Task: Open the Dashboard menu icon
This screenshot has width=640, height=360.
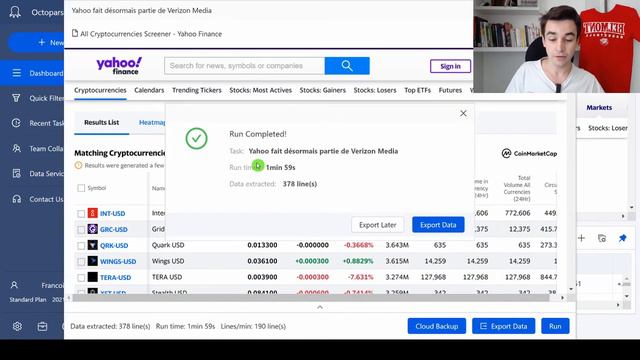Action: (x=16, y=73)
